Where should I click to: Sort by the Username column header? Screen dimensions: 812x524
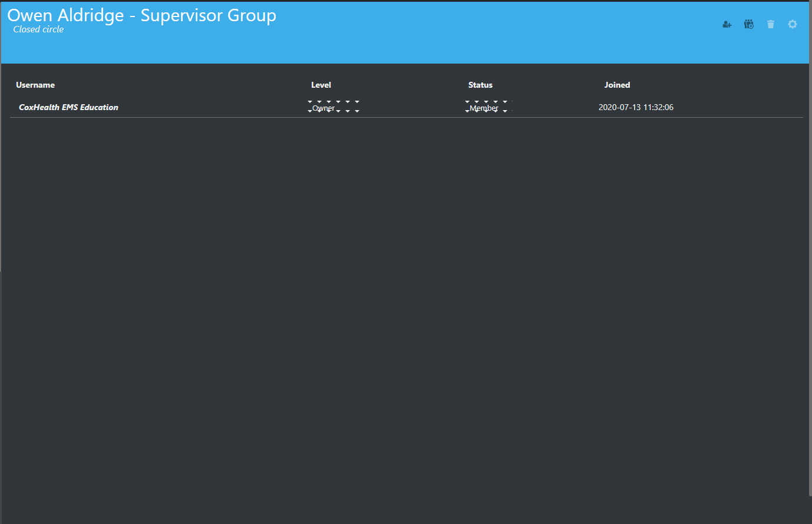(35, 85)
